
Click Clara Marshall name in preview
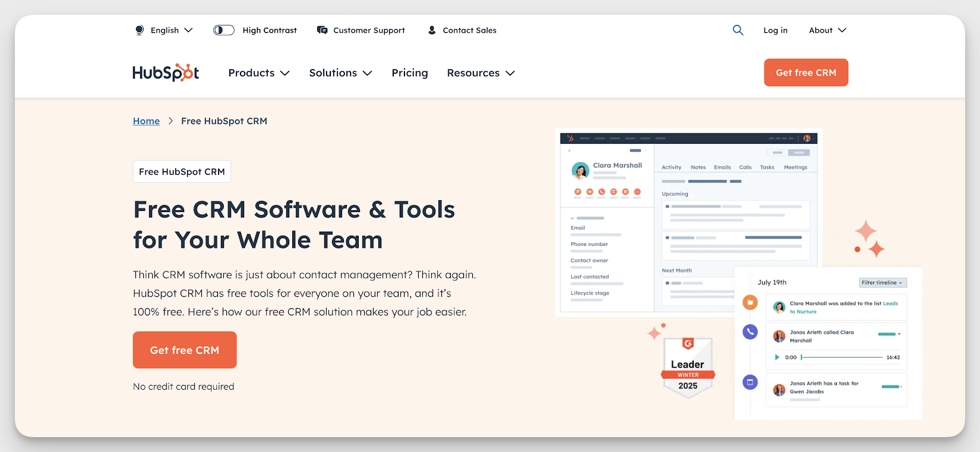618,166
